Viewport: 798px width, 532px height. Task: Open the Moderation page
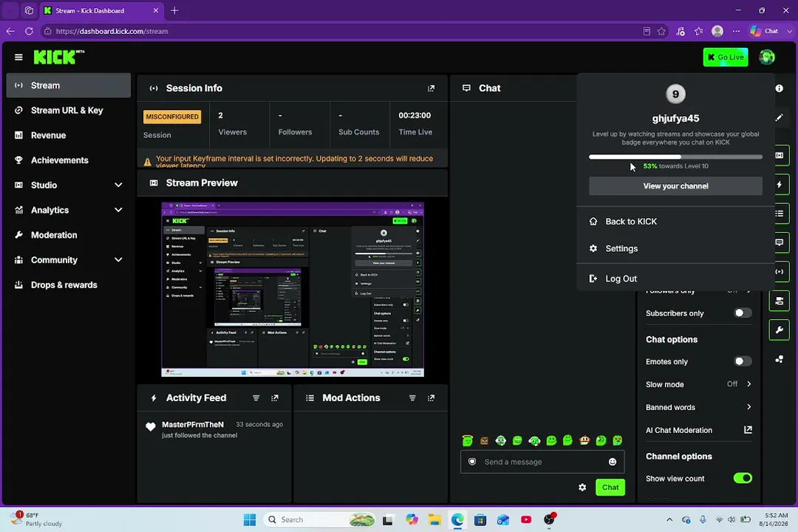(x=69, y=235)
